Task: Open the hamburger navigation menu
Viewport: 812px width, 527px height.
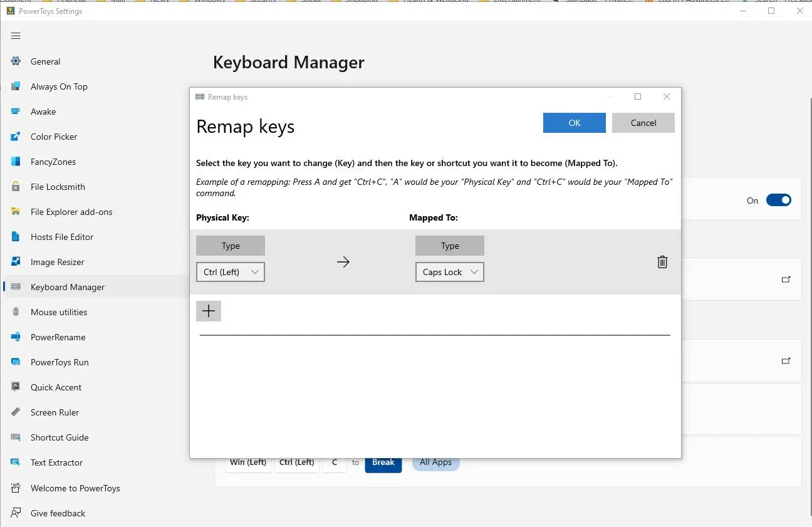Action: [x=16, y=36]
